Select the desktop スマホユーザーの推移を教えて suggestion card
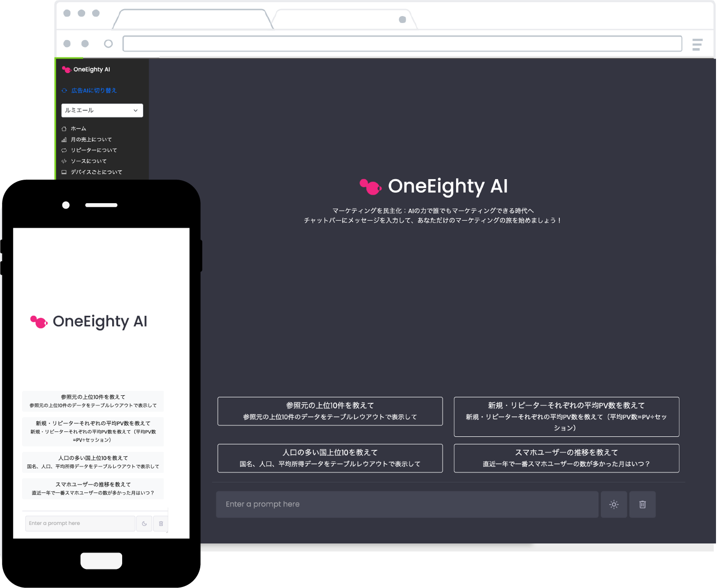720x588 pixels. pyautogui.click(x=566, y=458)
